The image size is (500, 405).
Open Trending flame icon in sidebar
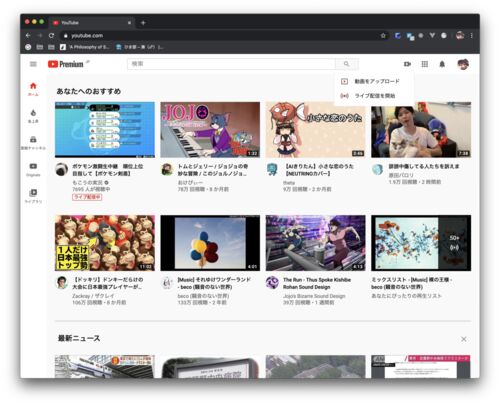33,116
